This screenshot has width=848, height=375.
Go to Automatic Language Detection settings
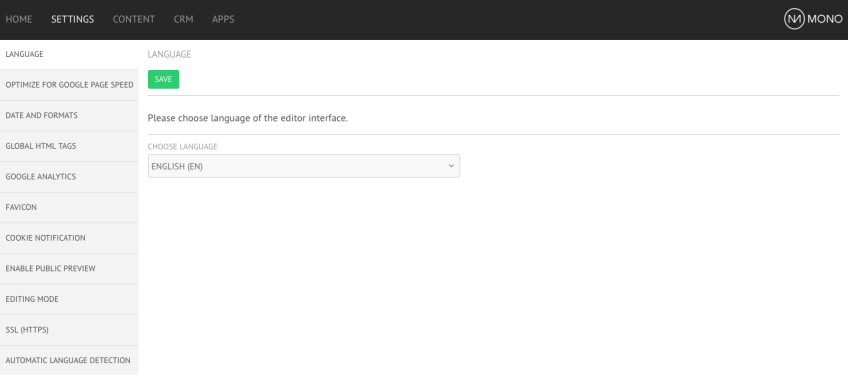(69, 360)
